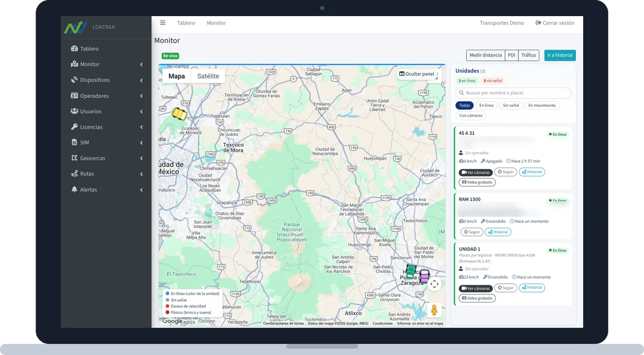The height and width of the screenshot is (355, 644).
Task: Switch map to Satélite view
Action: [x=208, y=76]
